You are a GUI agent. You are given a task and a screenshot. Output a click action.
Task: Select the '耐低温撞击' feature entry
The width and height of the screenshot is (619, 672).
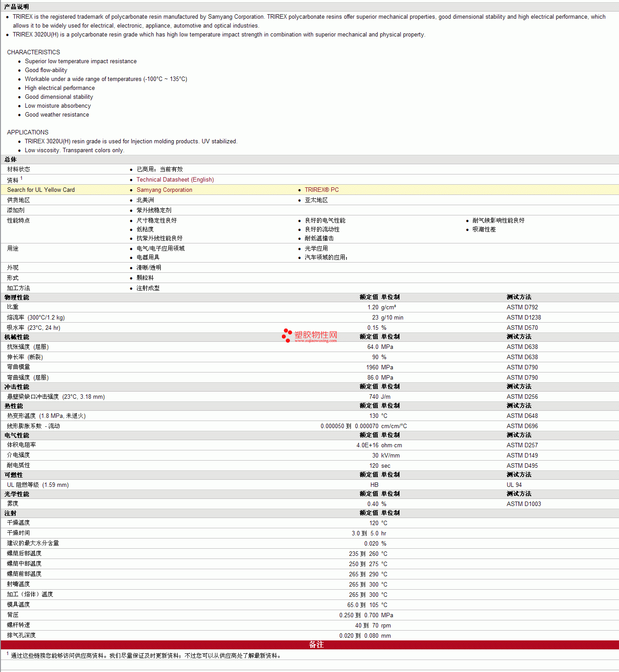coord(319,239)
